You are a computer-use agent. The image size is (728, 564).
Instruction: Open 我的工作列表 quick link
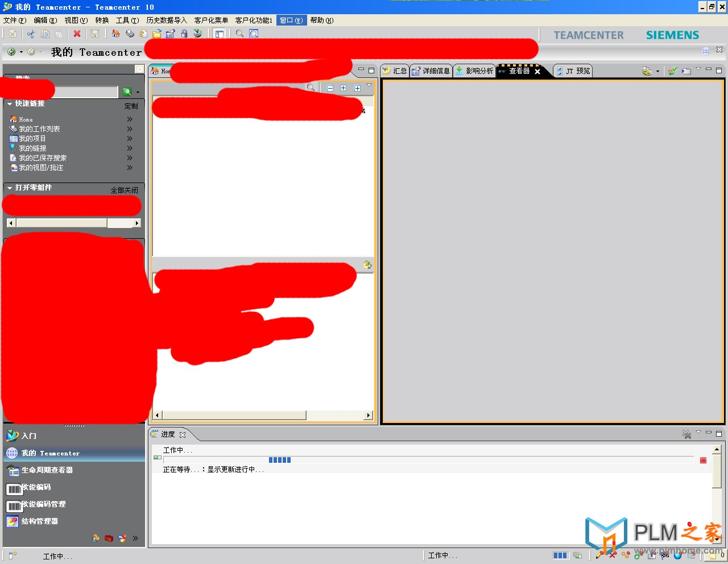pyautogui.click(x=39, y=129)
